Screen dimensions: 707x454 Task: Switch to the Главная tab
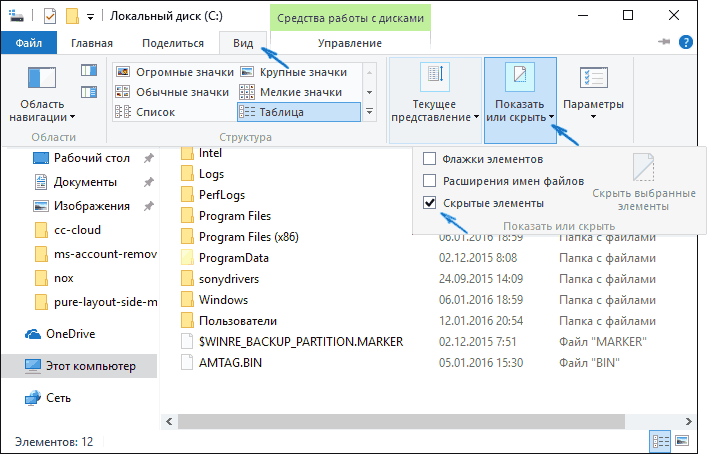[92, 43]
